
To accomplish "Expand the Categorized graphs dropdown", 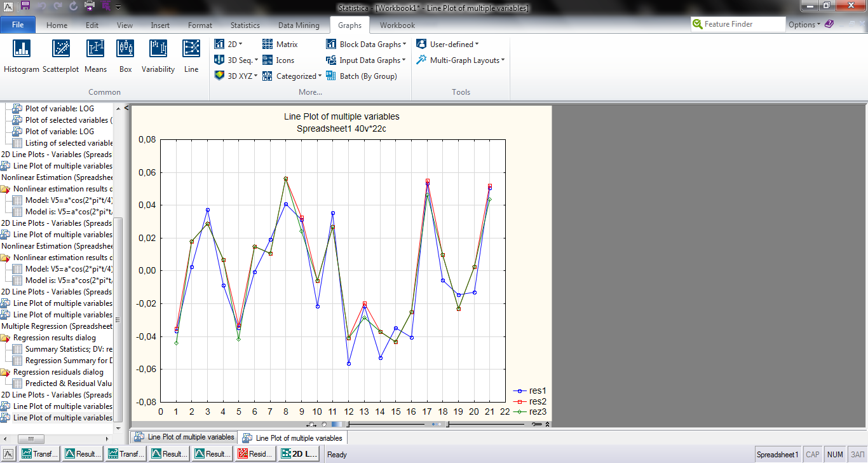I will pos(292,76).
